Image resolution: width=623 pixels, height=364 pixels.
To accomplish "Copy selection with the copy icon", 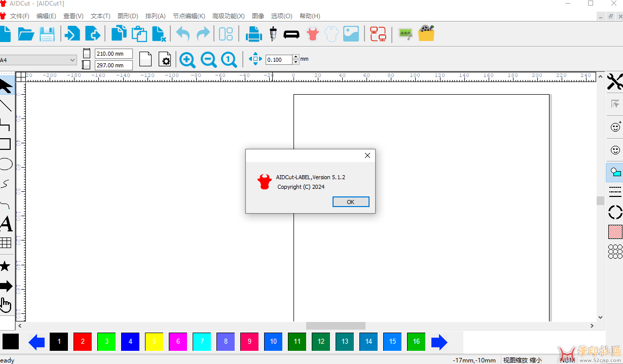I will pyautogui.click(x=119, y=33).
